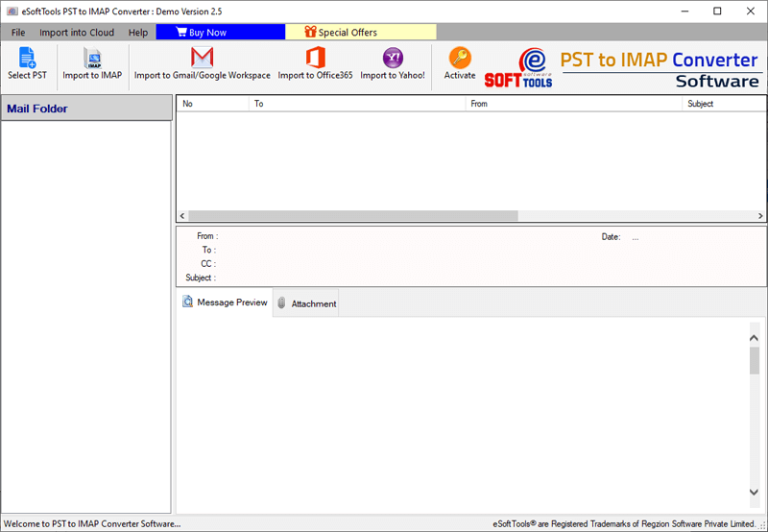This screenshot has height=532, width=768.
Task: Launch Import to Yahoo! option
Action: (393, 63)
